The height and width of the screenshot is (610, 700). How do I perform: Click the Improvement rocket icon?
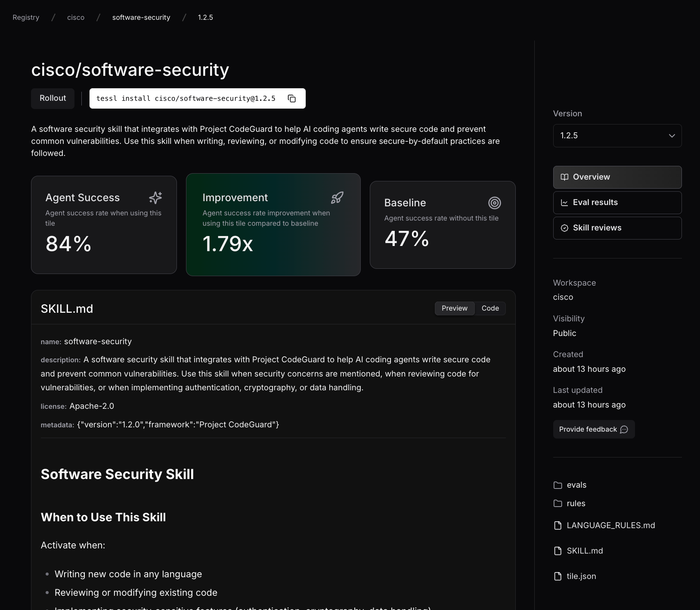point(337,198)
